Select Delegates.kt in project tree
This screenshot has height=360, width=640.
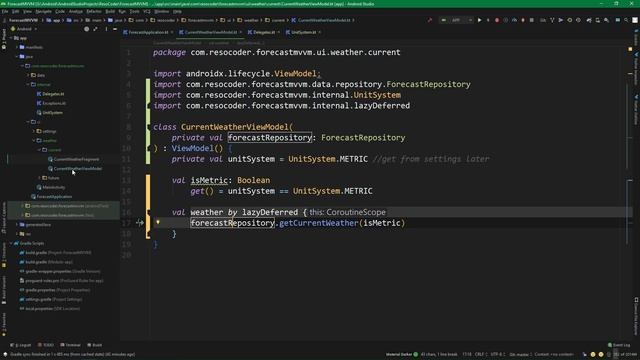tap(53, 94)
